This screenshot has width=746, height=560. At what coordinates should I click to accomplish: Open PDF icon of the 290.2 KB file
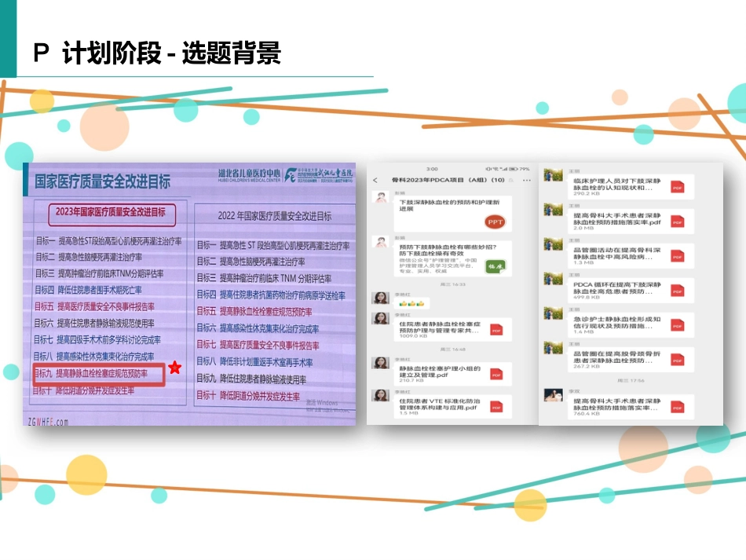(x=678, y=188)
